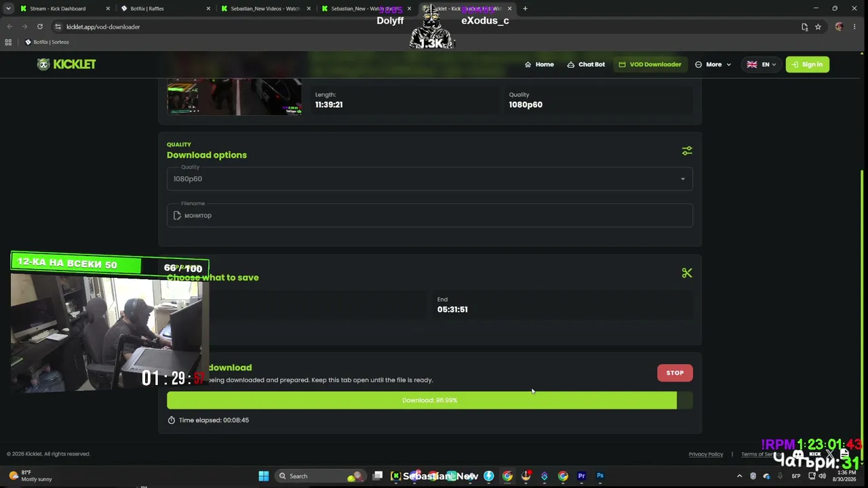The width and height of the screenshot is (868, 488).
Task: Open the Windows Start menu
Action: [264, 476]
